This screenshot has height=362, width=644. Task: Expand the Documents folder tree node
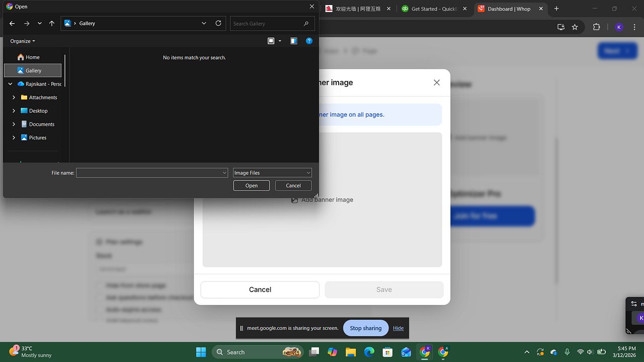tap(14, 124)
